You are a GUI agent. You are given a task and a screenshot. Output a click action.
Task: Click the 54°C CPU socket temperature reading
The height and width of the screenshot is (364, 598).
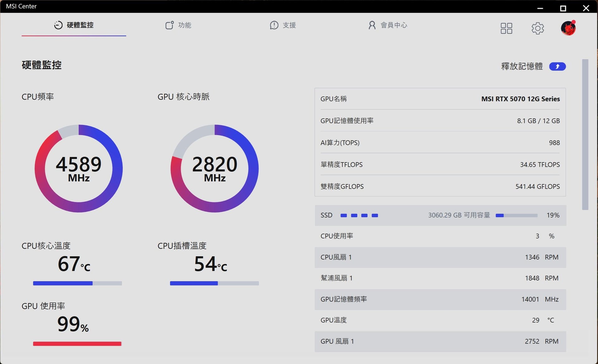click(x=211, y=264)
